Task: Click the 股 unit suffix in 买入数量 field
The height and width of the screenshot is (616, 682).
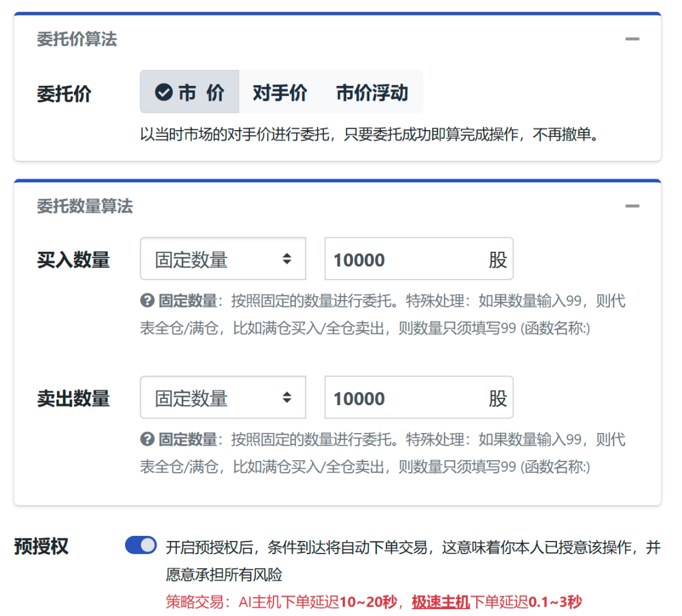Action: tap(498, 259)
